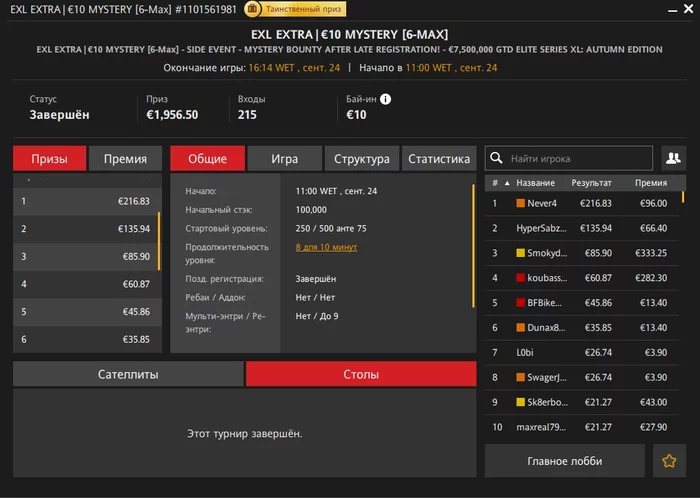Click the orange flag next to SwagerJ
The image size is (700, 498).
(521, 377)
